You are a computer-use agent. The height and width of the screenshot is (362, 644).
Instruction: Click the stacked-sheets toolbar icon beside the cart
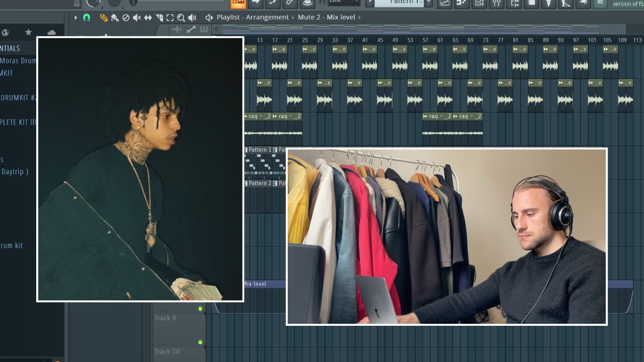[583, 3]
